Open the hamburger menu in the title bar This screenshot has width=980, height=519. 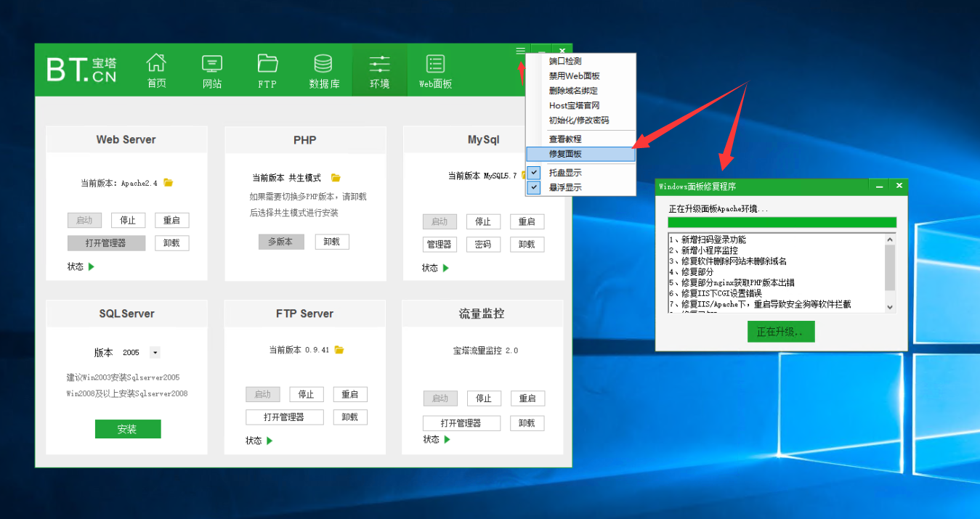pos(520,51)
